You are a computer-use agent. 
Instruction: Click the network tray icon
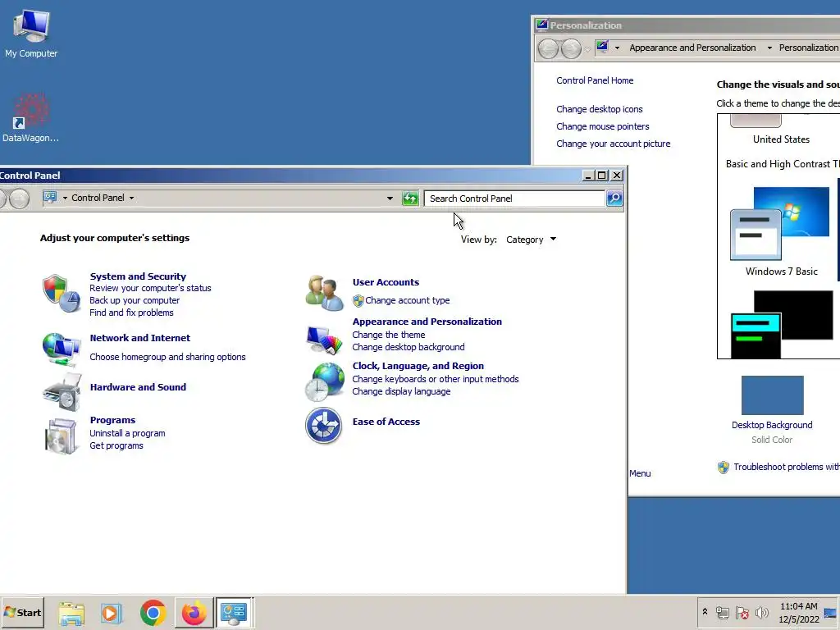(x=722, y=613)
